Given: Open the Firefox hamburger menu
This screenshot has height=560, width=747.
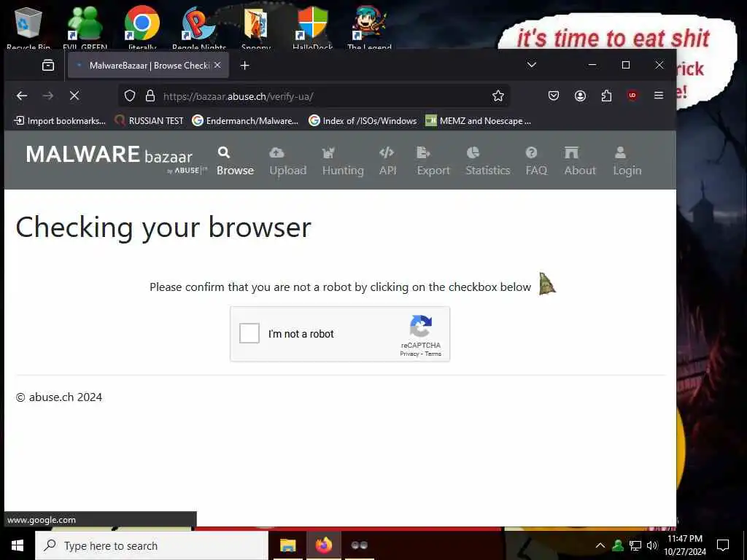Looking at the screenshot, I should pyautogui.click(x=659, y=96).
